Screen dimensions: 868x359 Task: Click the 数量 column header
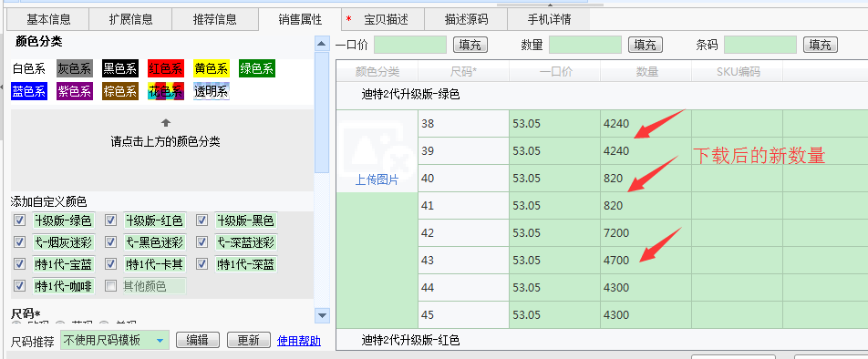tap(646, 71)
